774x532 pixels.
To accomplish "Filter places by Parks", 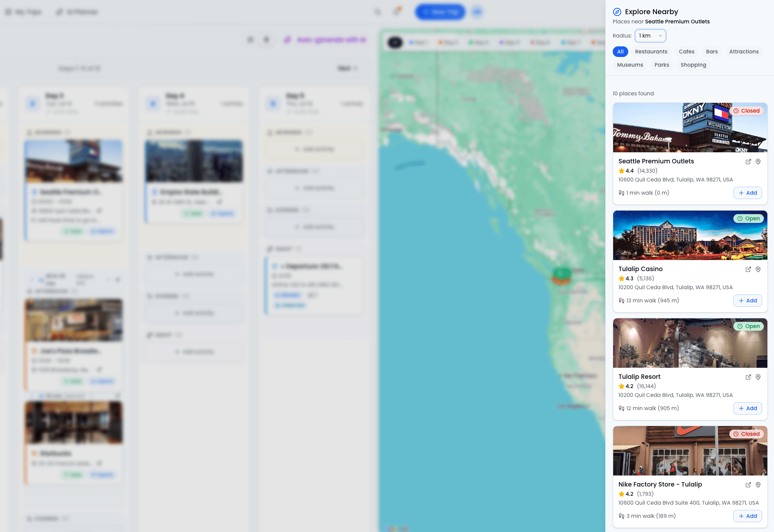I will (662, 65).
